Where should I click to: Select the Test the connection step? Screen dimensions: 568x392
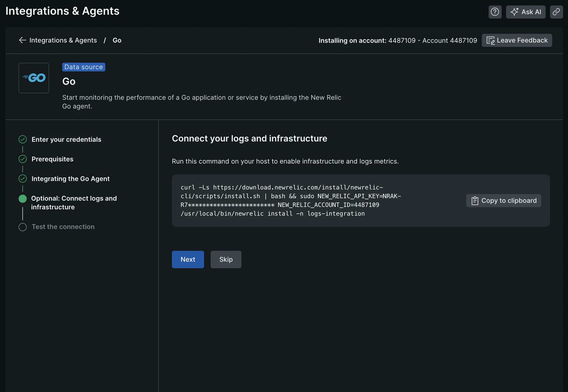point(63,227)
